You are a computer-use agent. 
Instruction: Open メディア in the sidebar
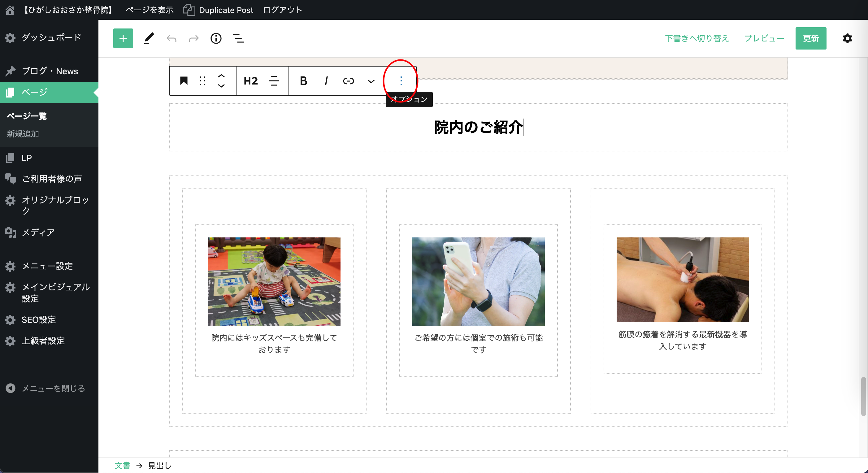click(x=38, y=232)
